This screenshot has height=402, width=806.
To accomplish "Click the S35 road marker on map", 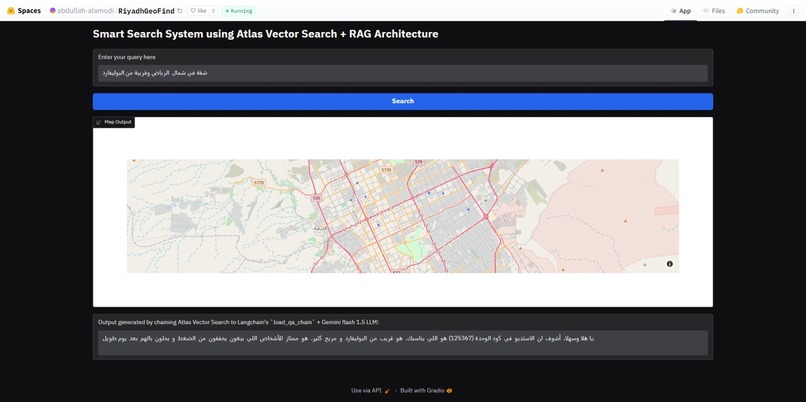I will 317,198.
